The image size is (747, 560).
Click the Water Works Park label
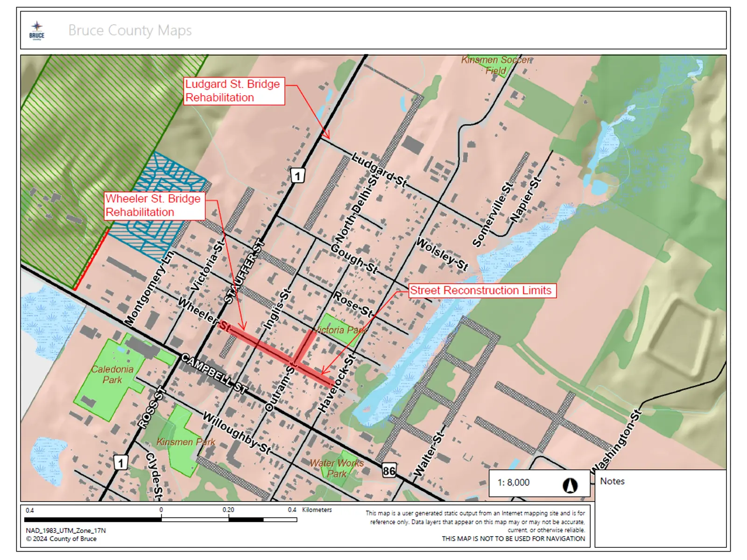337,469
